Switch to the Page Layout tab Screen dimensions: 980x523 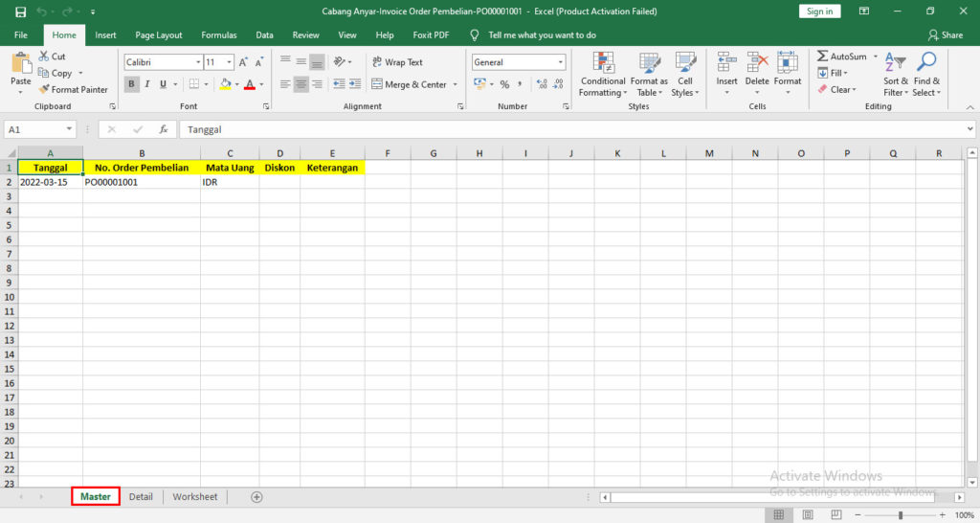coord(159,35)
